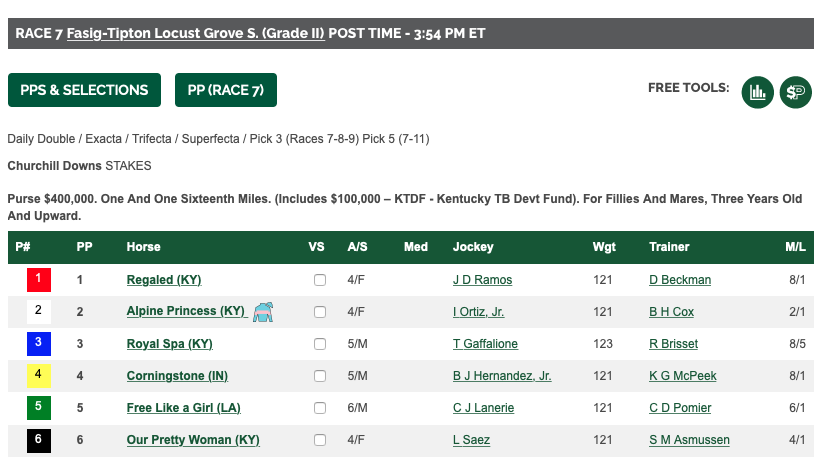Open trainer link K G McPeek
829x470 pixels.
(x=683, y=376)
